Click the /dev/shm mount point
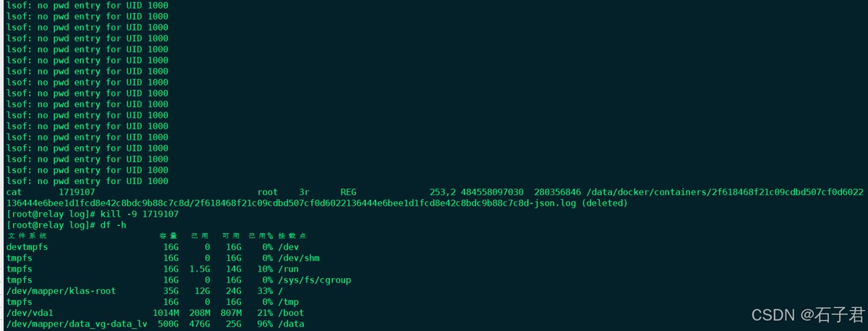 304,258
